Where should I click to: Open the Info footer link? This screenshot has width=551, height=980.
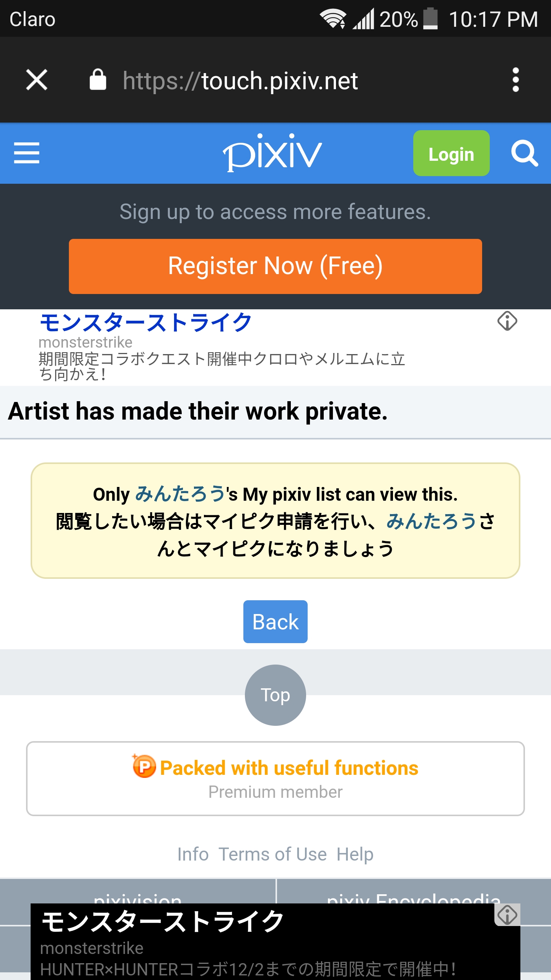(193, 854)
